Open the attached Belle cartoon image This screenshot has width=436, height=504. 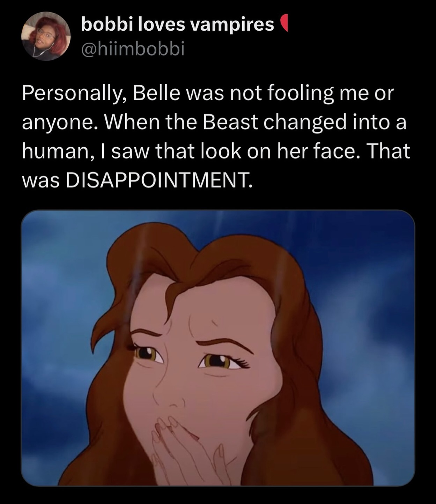[217, 348]
